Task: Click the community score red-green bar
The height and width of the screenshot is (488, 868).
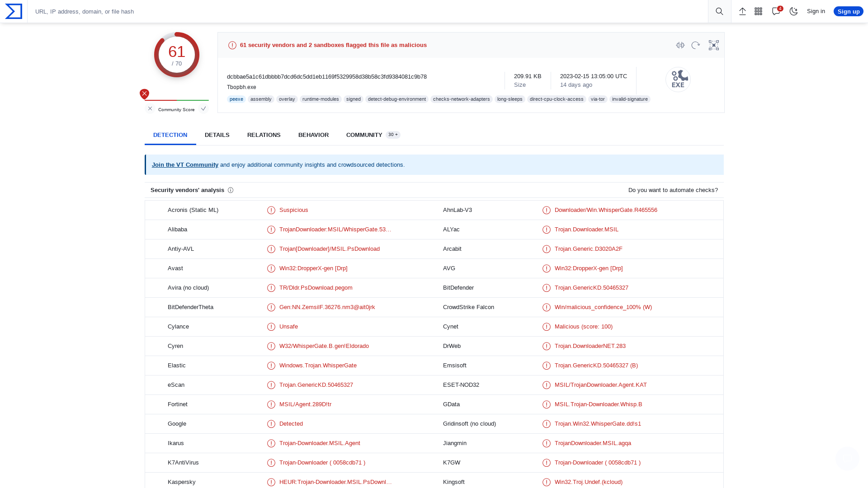Action: click(177, 100)
